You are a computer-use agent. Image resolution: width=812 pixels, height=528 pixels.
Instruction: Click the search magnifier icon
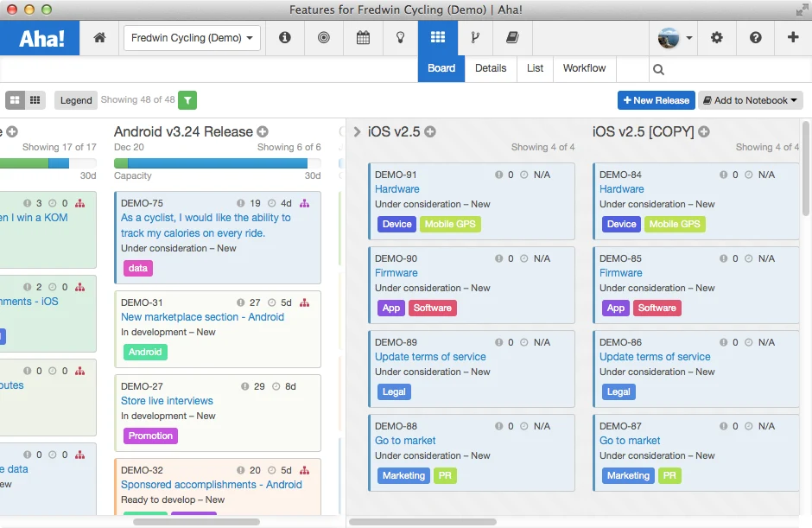pos(658,69)
